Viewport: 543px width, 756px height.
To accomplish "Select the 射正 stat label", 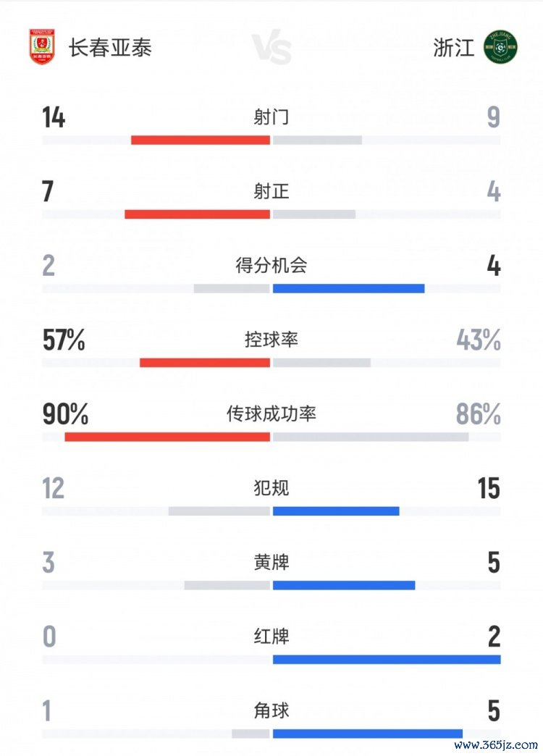I will click(271, 191).
